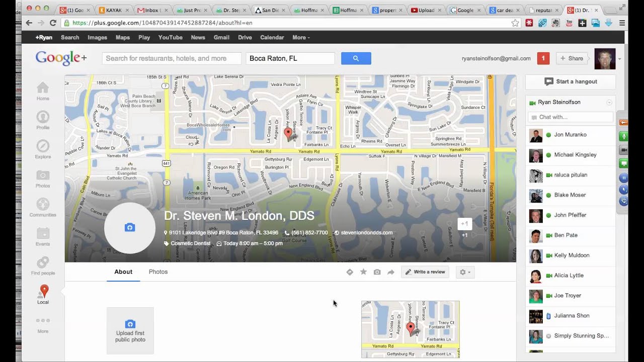644x362 pixels.
Task: Click the blue download arrow extension icon
Action: (608, 23)
